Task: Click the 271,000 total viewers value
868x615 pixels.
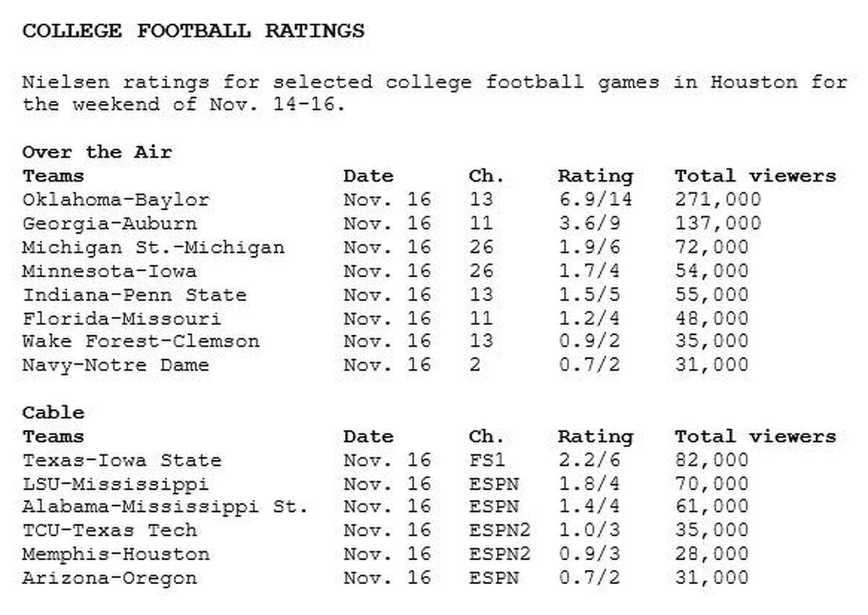Action: point(718,200)
